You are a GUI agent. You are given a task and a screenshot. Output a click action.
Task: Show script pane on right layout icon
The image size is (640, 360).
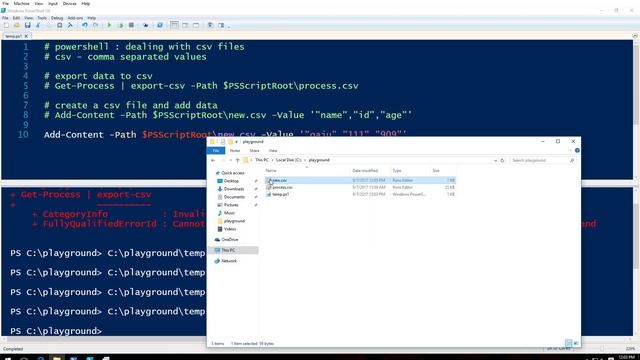185,25
